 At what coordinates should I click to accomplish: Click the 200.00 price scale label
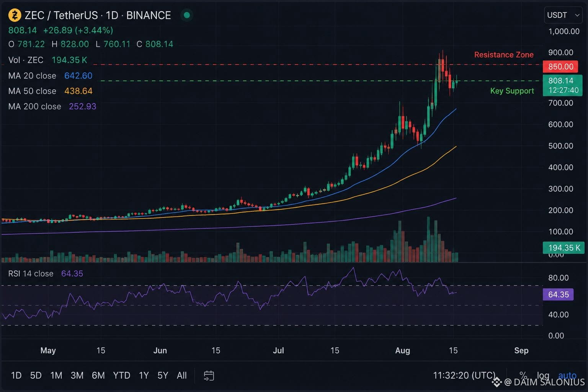tap(561, 210)
